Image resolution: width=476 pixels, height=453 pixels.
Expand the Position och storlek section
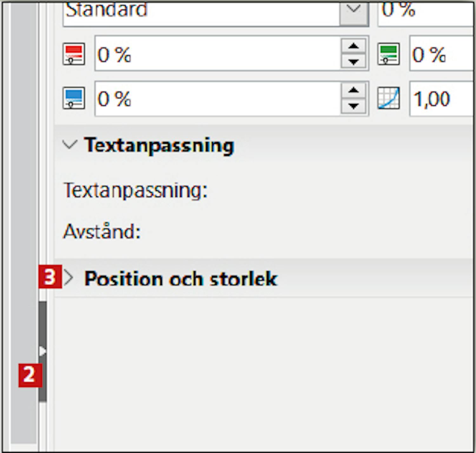(x=69, y=278)
